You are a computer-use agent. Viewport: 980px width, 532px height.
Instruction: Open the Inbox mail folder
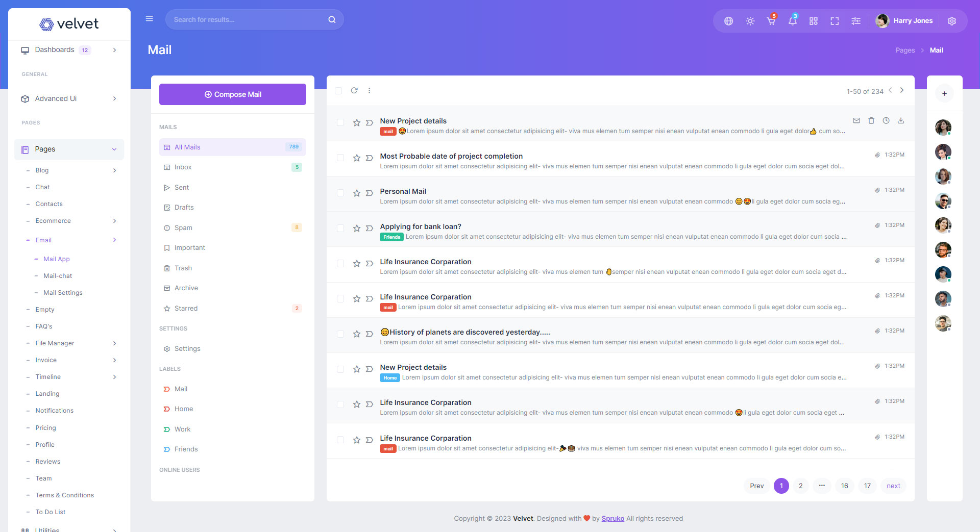pyautogui.click(x=183, y=167)
